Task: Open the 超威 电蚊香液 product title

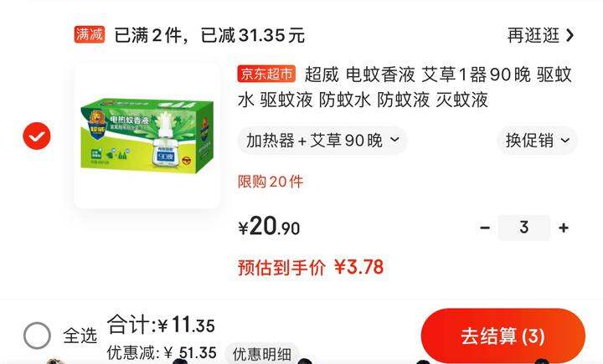Action: 405,87
